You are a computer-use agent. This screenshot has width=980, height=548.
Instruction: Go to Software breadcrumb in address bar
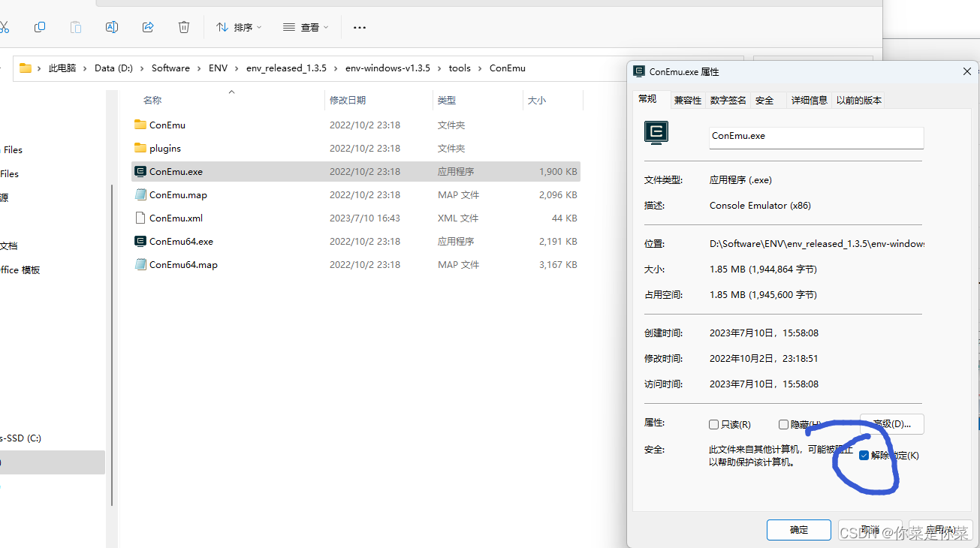(170, 68)
